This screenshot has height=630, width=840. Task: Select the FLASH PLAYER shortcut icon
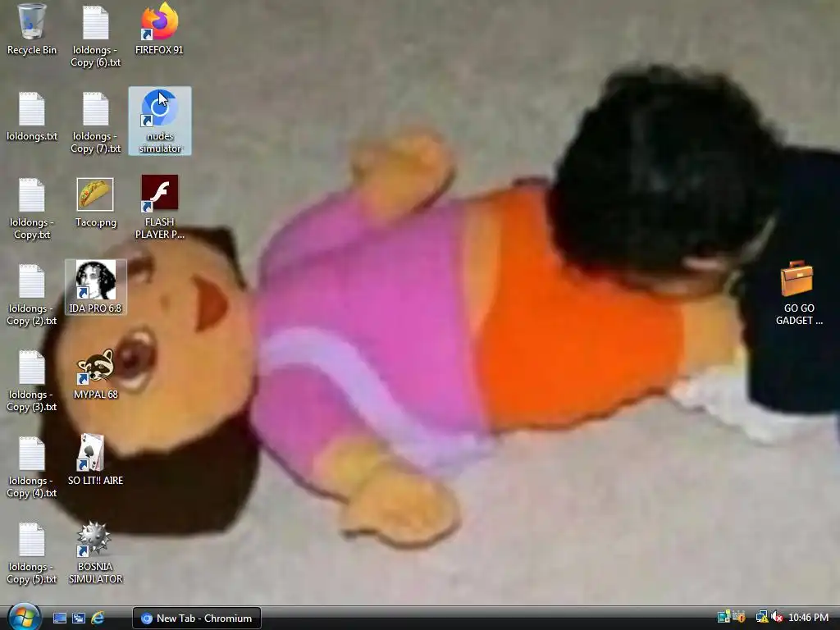tap(159, 207)
